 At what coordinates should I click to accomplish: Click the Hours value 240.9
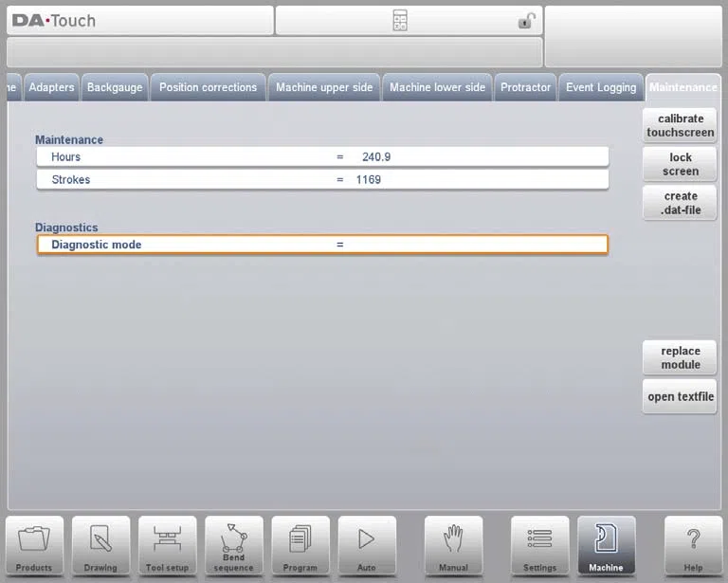tap(376, 157)
